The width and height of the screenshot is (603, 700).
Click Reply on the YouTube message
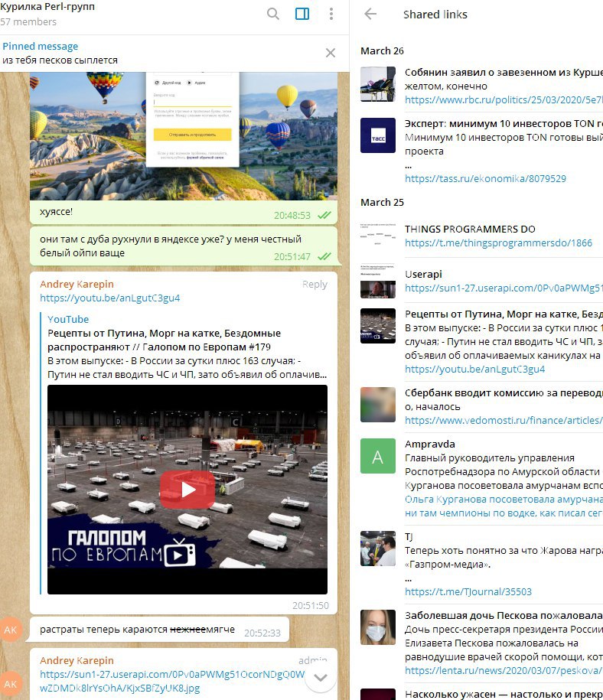tap(315, 285)
